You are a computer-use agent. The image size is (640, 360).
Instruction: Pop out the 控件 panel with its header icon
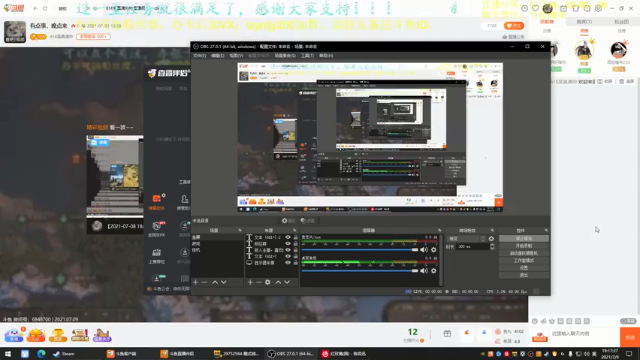click(x=546, y=231)
